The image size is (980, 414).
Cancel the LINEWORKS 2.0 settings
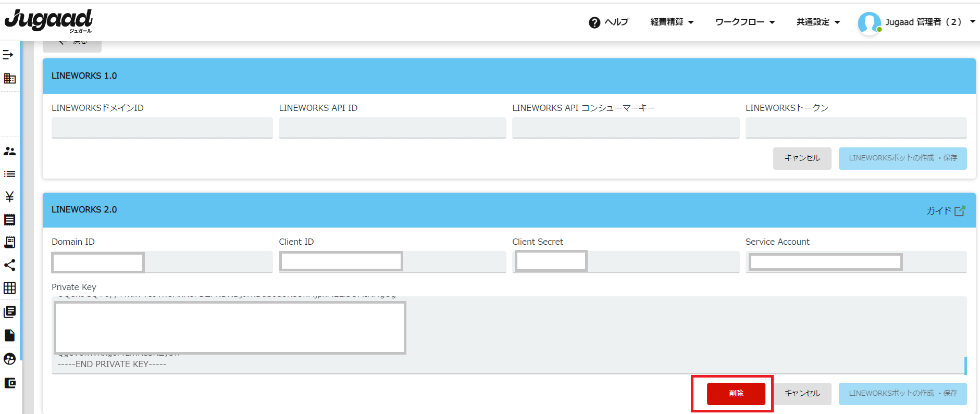click(x=802, y=394)
